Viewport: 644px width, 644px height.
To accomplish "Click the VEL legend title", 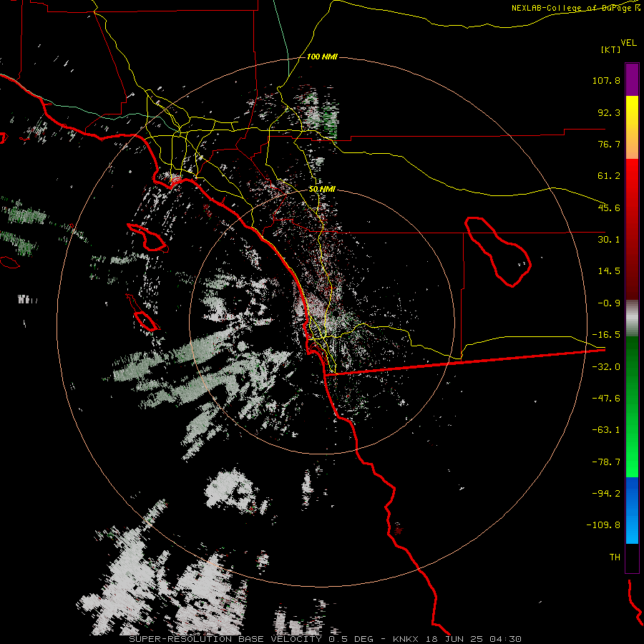I will point(628,43).
